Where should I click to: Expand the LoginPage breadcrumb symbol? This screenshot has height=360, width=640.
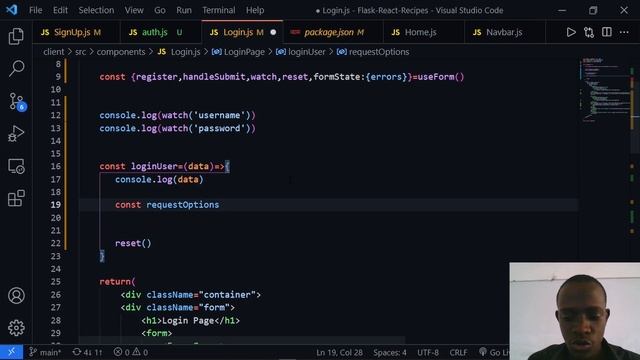(239, 52)
